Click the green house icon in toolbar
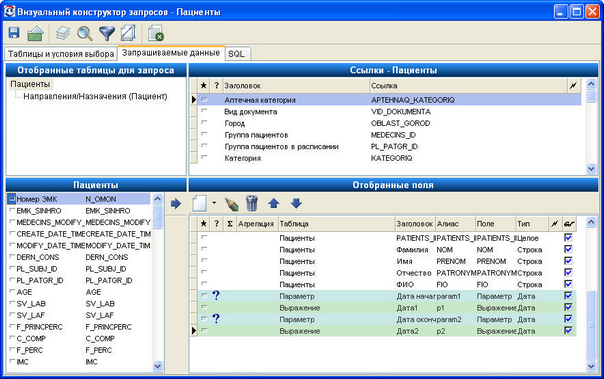The width and height of the screenshot is (604, 379). click(35, 34)
